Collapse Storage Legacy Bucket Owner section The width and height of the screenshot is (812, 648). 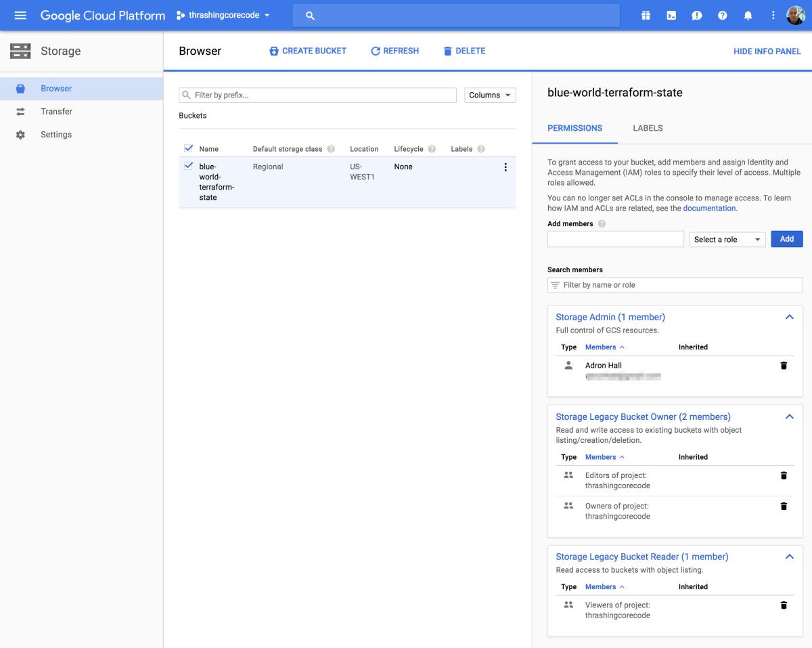[x=789, y=416]
